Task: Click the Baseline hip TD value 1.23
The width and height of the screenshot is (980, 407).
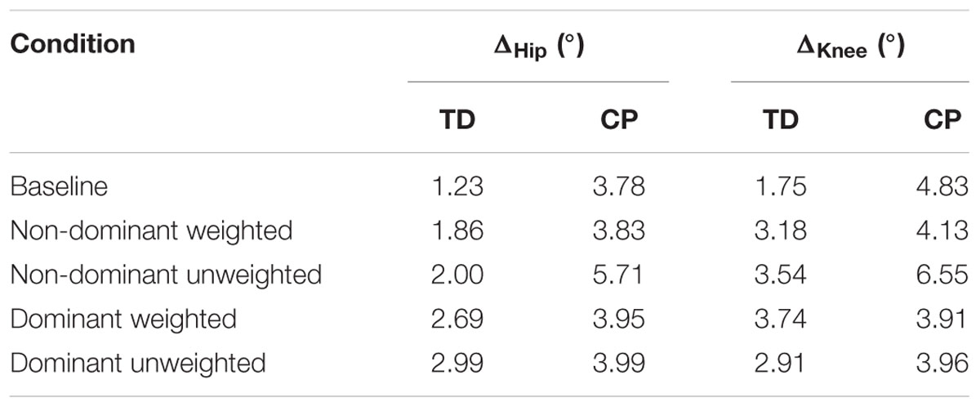Action: coord(457,186)
